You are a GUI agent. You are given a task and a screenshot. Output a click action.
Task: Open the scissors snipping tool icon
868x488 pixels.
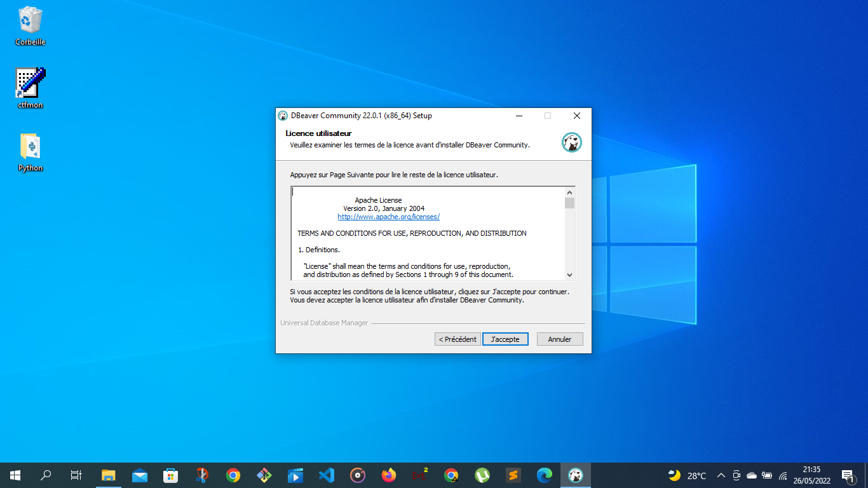tap(202, 475)
